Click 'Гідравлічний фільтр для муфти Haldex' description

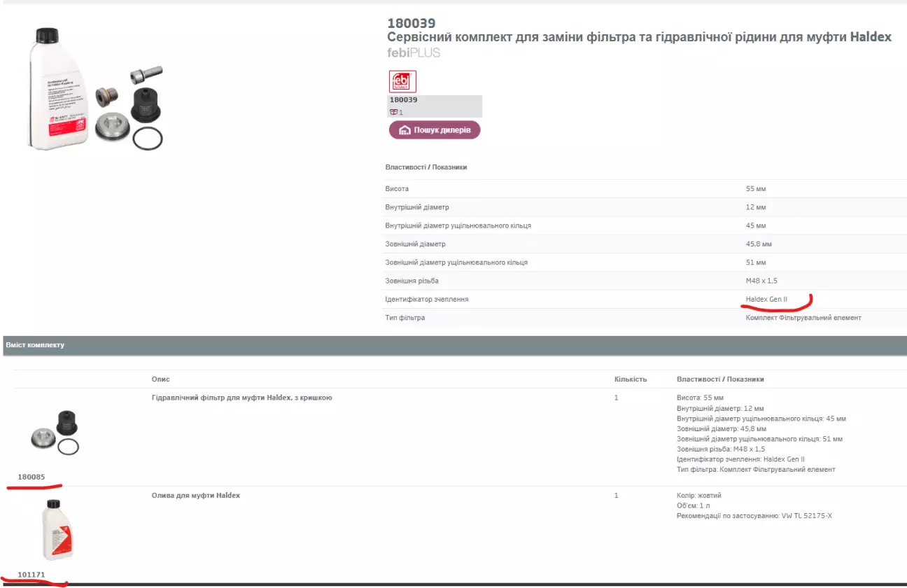[x=241, y=398]
